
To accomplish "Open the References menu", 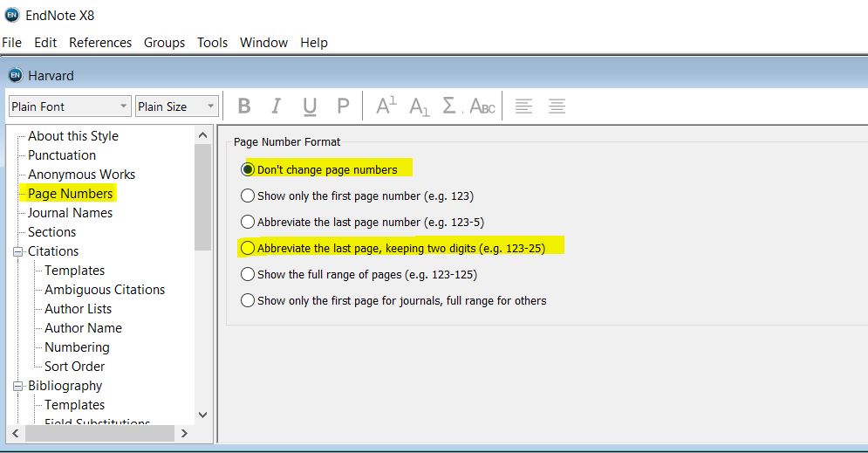I will [100, 43].
